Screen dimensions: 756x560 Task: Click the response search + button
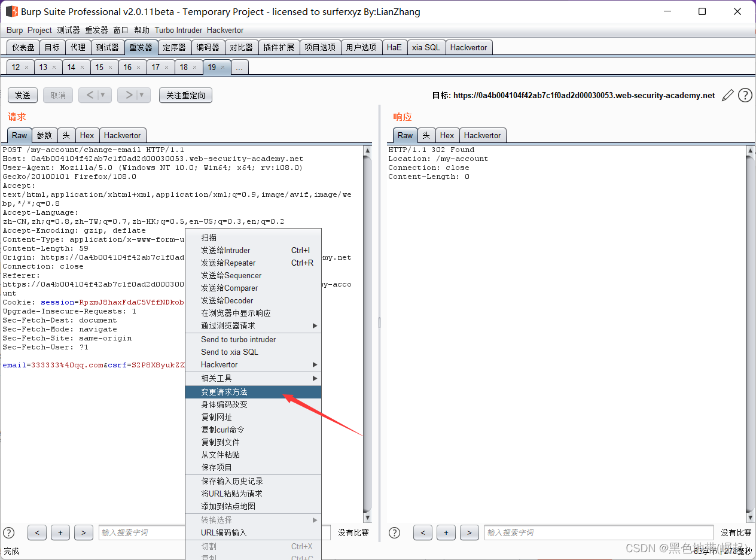446,532
